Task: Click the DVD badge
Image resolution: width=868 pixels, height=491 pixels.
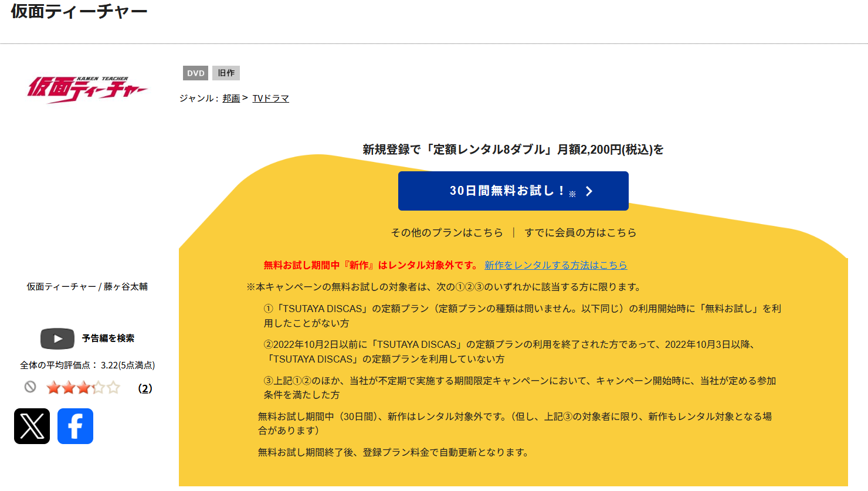Action: click(x=196, y=73)
